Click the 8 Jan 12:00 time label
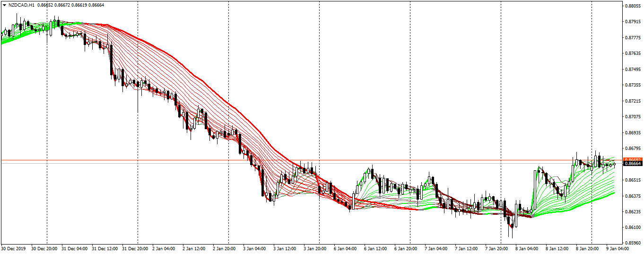Screen dimensions: 644x254 [x=557, y=248]
